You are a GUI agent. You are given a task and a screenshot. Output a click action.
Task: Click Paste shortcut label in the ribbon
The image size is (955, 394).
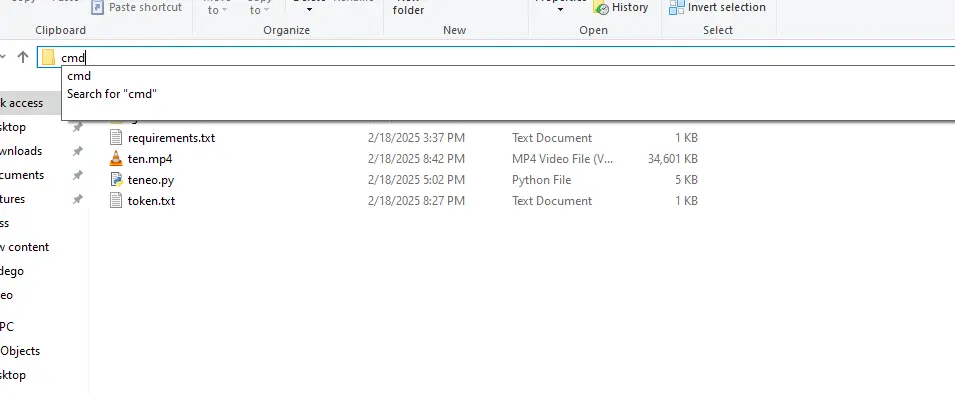tap(146, 7)
